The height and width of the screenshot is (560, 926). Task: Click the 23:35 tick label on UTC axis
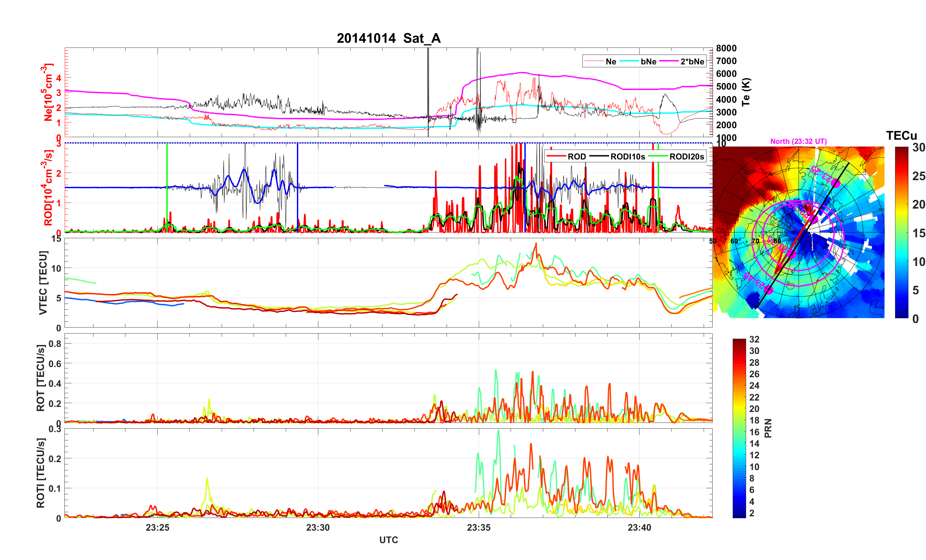478,528
